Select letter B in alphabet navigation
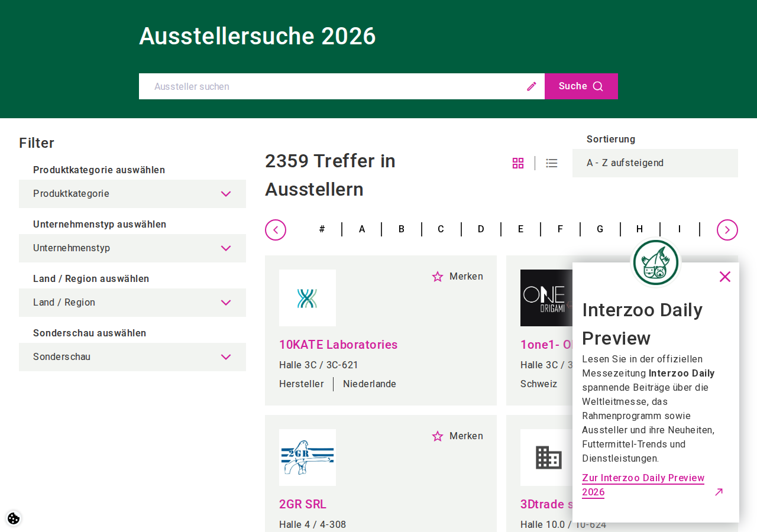The height and width of the screenshot is (532, 757). pos(400,229)
